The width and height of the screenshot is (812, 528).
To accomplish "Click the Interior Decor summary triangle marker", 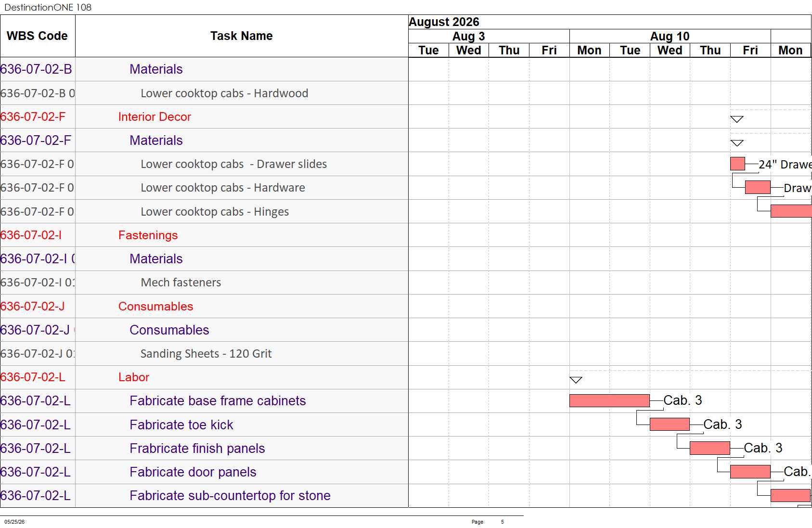I will tap(737, 119).
